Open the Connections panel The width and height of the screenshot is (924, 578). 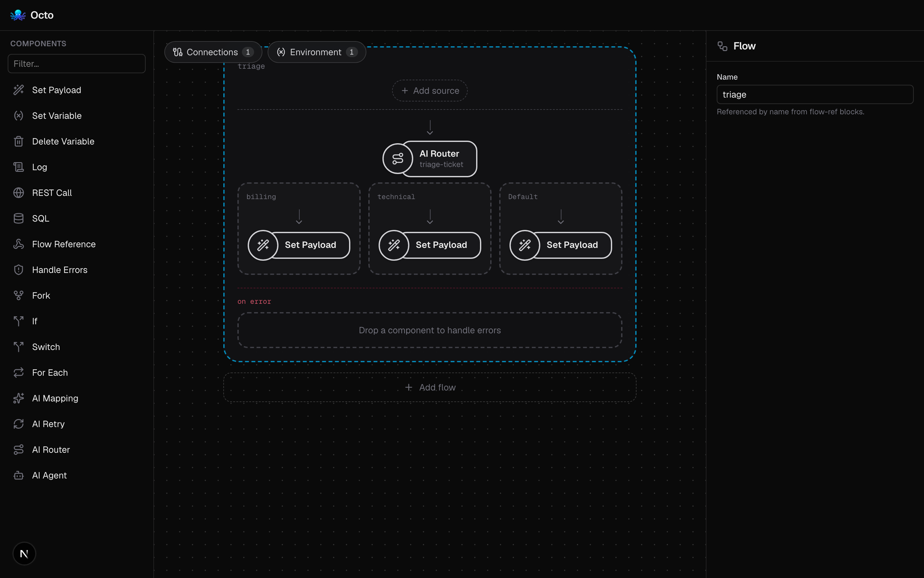point(213,52)
